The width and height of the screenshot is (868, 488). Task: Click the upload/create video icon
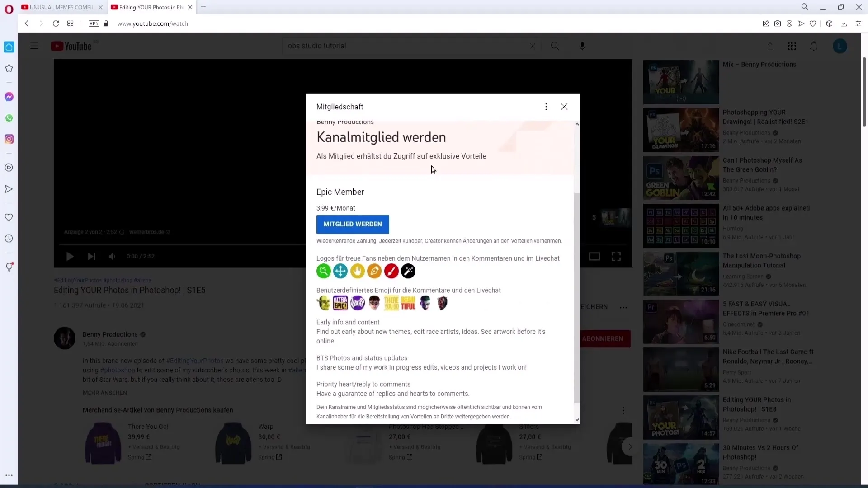[770, 46]
